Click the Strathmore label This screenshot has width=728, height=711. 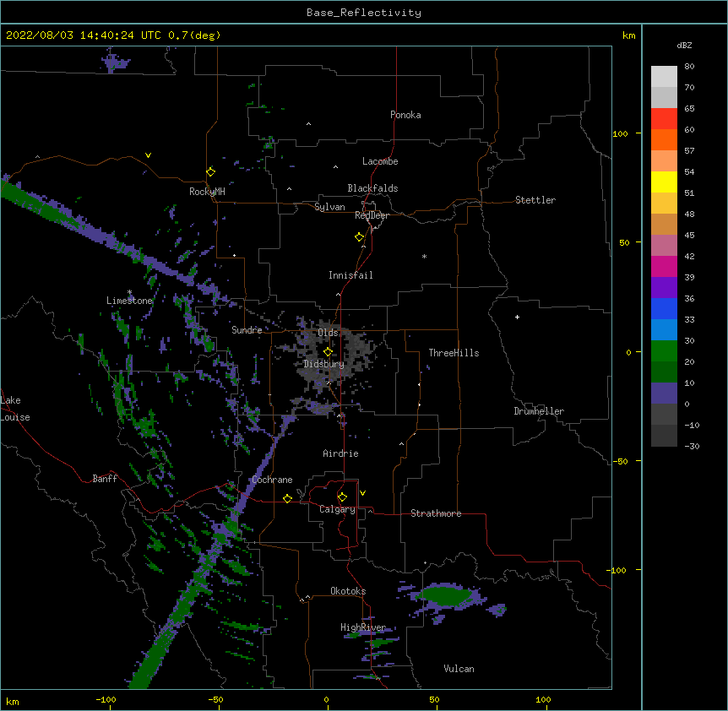point(436,513)
